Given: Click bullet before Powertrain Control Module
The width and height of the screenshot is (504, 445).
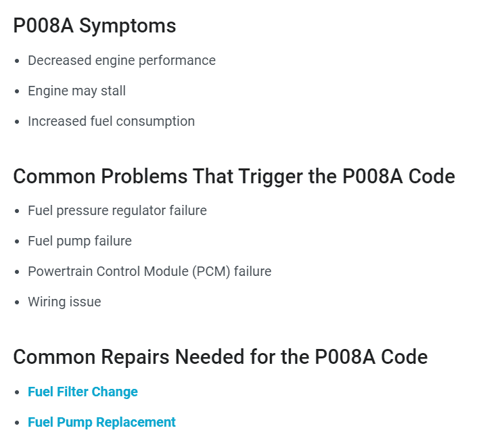Looking at the screenshot, I should 17,272.
